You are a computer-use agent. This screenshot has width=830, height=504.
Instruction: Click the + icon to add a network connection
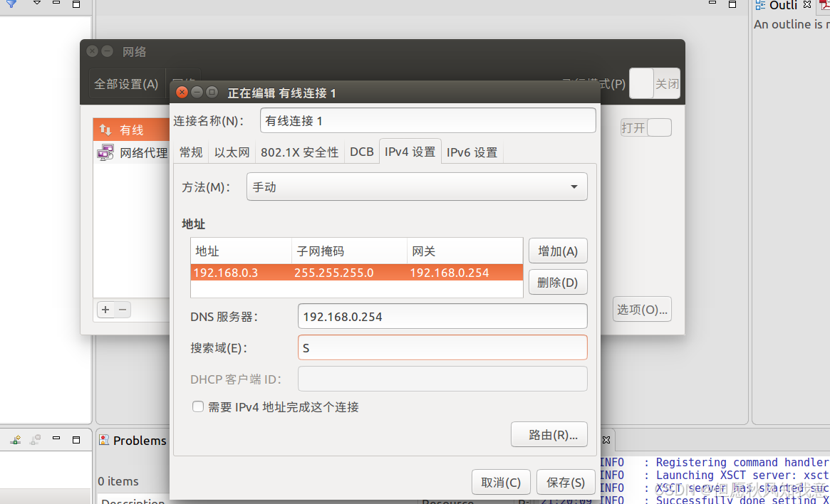(105, 310)
